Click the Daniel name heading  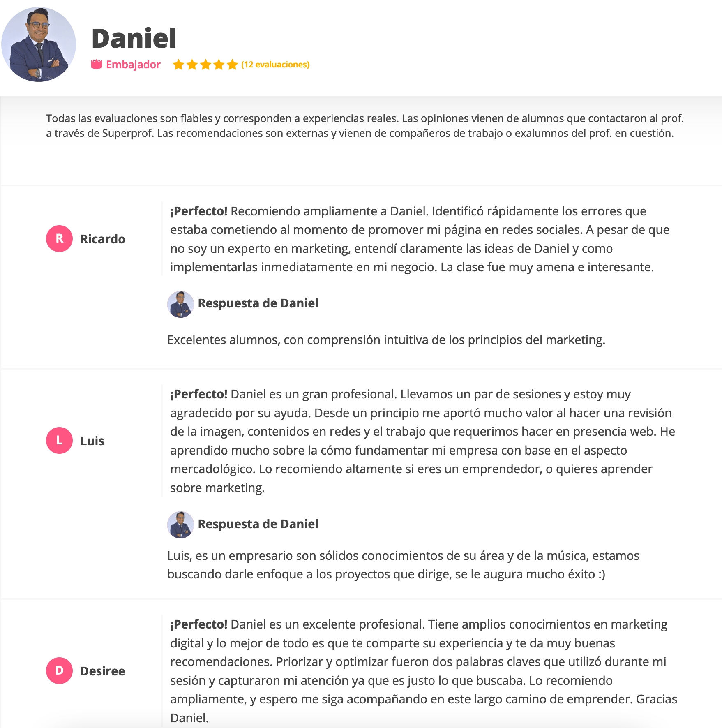point(134,38)
